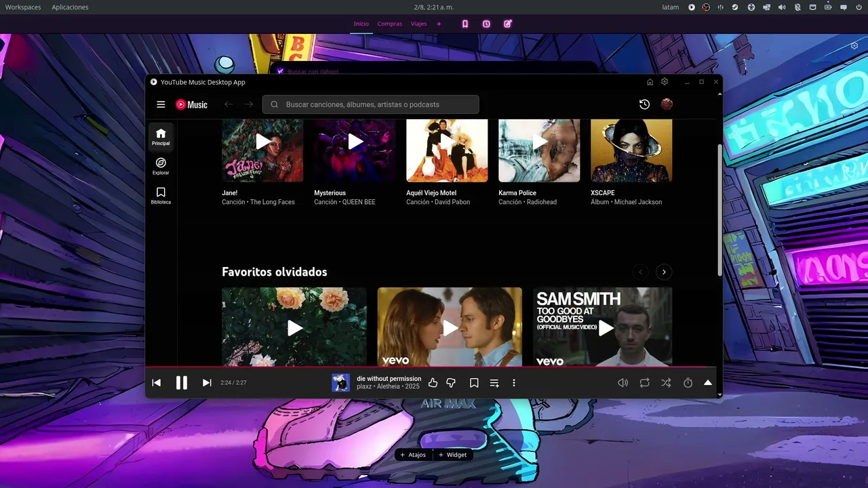This screenshot has width=868, height=488.
Task: Show previous Favoritos olvidados items
Action: click(x=640, y=272)
